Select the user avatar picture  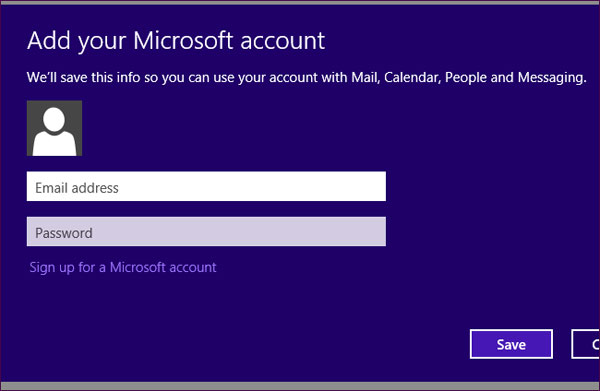54,128
